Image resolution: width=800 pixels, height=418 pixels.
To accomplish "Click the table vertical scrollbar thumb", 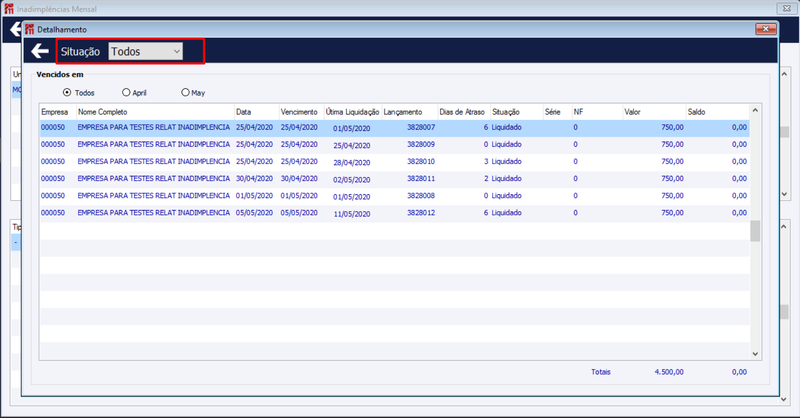I will click(755, 231).
